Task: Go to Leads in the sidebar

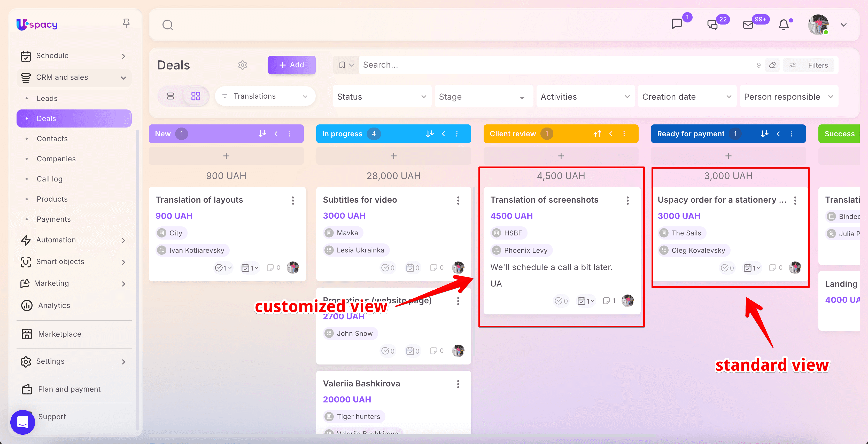Action: (x=47, y=98)
